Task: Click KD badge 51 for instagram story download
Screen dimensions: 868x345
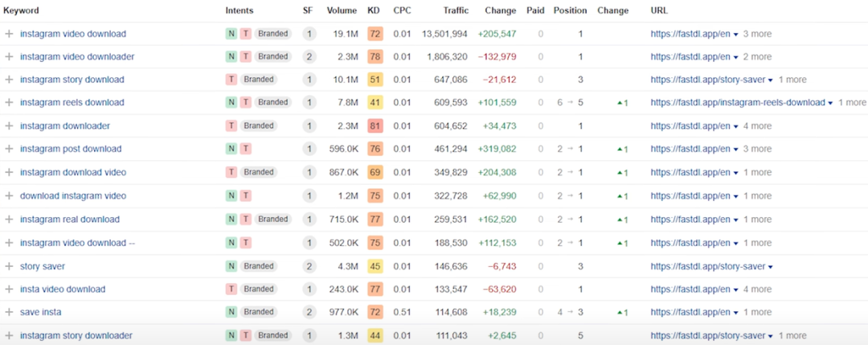Action: pyautogui.click(x=375, y=80)
